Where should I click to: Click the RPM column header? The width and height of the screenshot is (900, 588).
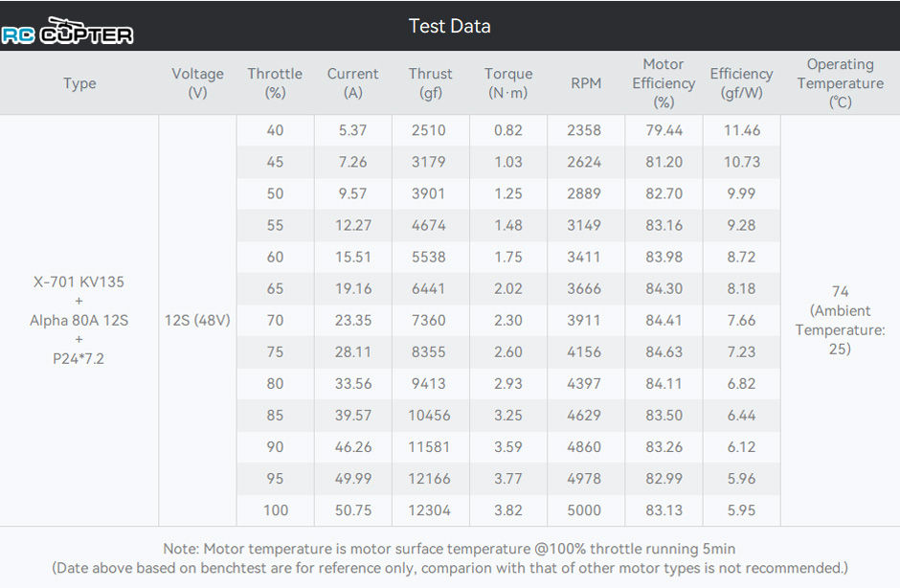(x=585, y=83)
